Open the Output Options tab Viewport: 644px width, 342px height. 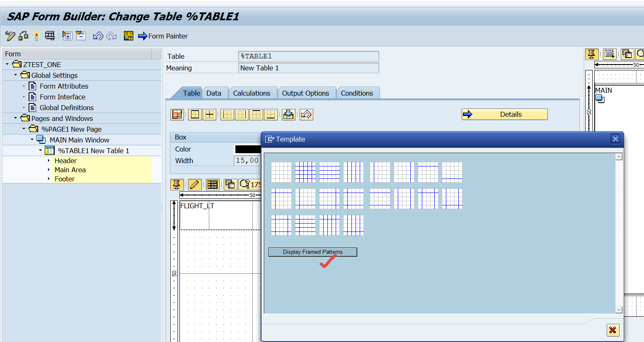point(307,93)
